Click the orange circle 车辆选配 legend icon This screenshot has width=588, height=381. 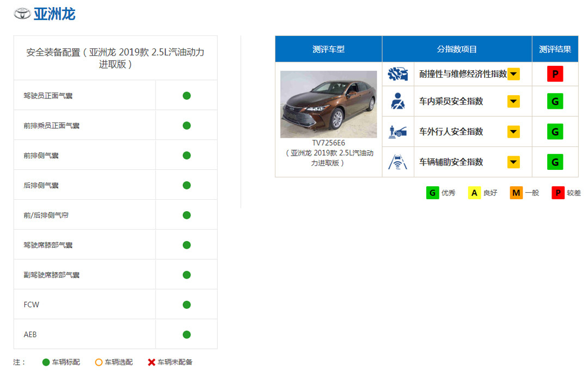[99, 362]
